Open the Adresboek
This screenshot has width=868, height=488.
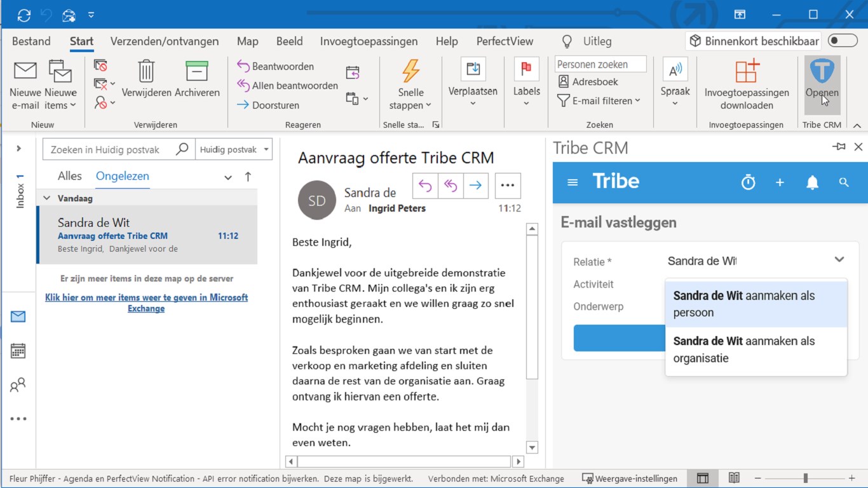coord(588,82)
